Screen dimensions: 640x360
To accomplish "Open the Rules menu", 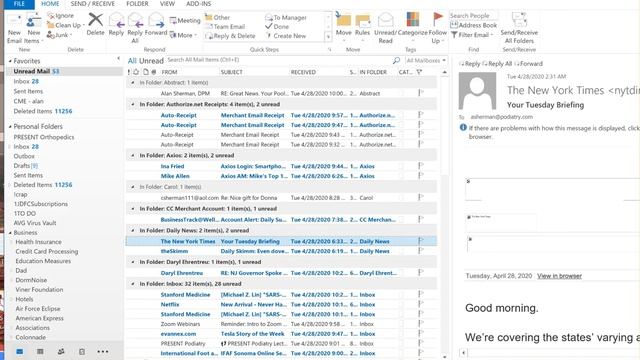I will [x=362, y=26].
